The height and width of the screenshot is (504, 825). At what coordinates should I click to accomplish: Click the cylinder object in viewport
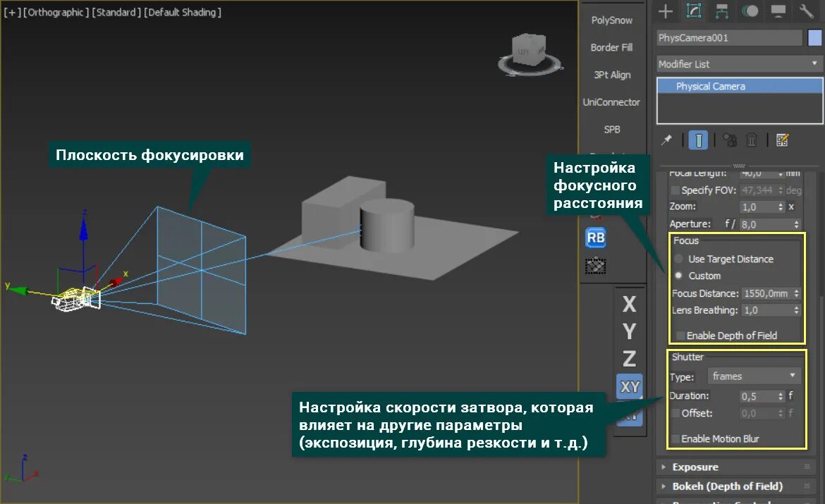387,226
